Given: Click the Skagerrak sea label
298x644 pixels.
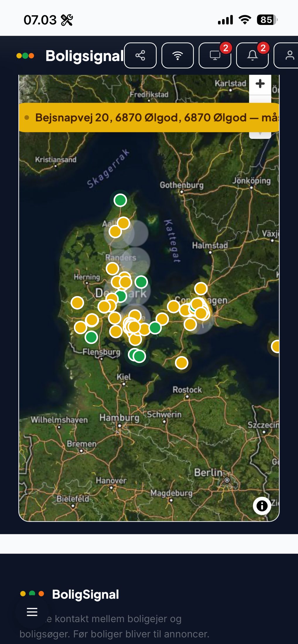Looking at the screenshot, I should point(108,168).
